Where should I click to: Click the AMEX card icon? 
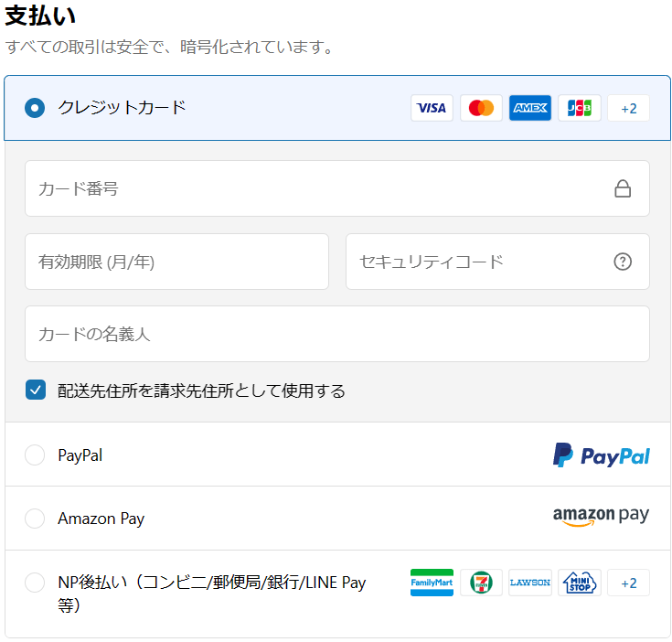(530, 108)
